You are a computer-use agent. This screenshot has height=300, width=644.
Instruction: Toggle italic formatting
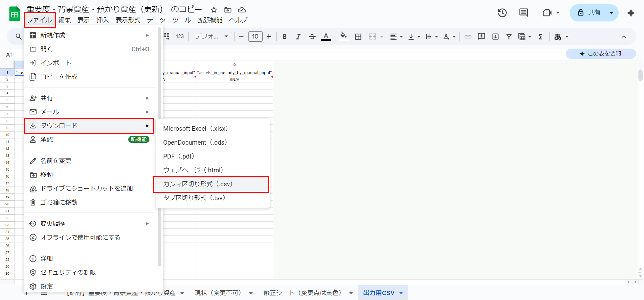[298, 37]
